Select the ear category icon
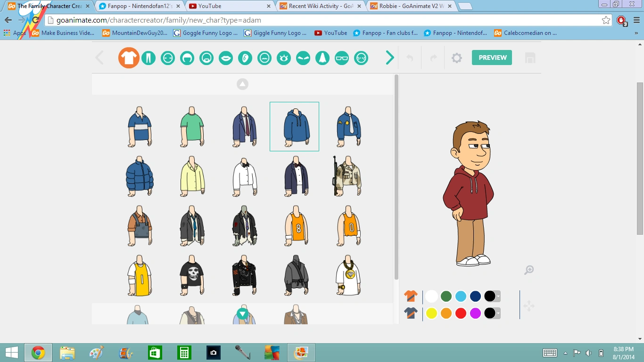This screenshot has width=644, height=362. 245,58
